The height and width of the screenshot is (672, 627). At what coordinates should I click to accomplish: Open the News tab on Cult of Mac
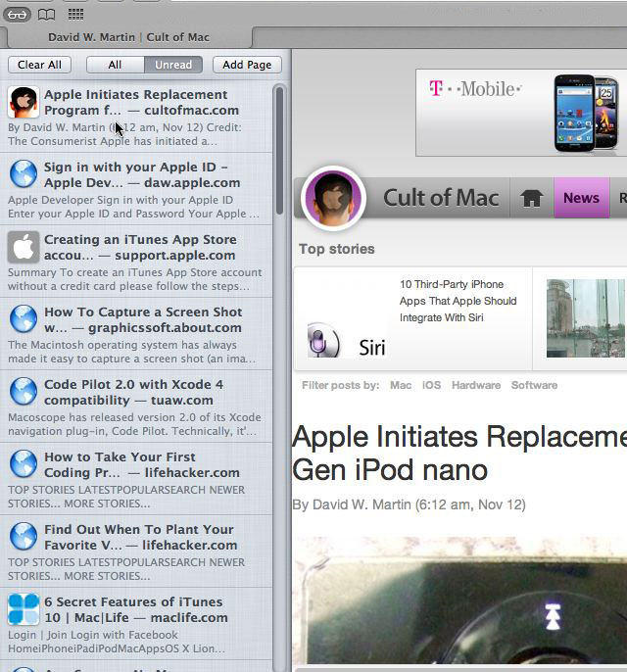pyautogui.click(x=581, y=198)
